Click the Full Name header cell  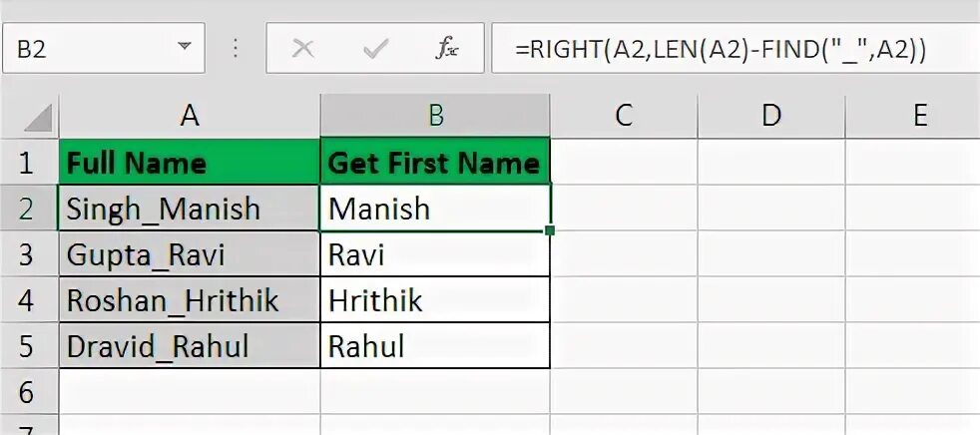pos(190,162)
